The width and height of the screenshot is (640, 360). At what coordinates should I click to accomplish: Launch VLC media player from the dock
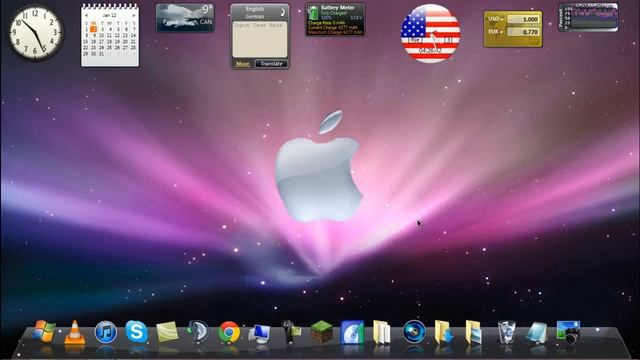(x=75, y=332)
